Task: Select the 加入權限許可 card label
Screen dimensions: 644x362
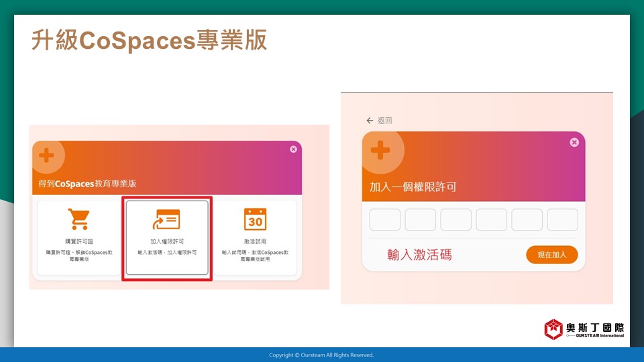Action: [167, 241]
